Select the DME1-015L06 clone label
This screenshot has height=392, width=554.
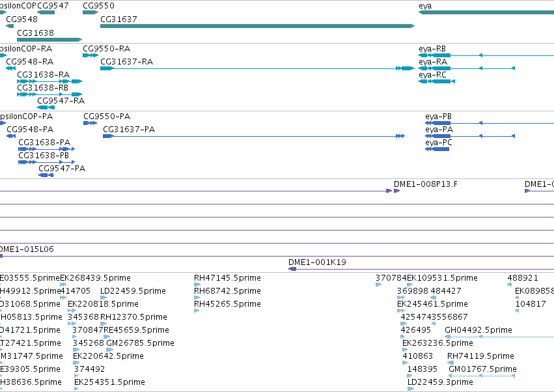click(x=27, y=249)
